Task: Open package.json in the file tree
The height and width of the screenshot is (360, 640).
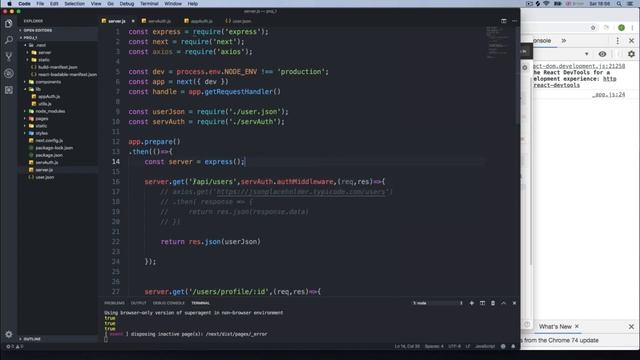Action: click(49, 155)
